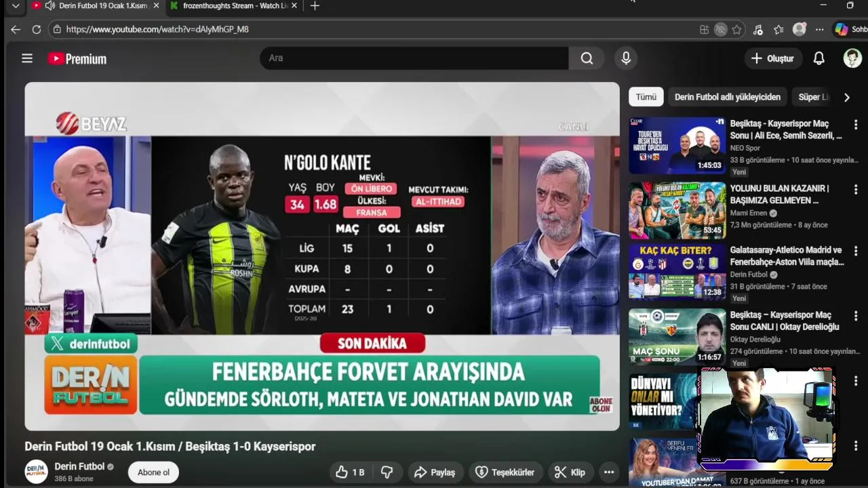Screen dimensions: 868x488
Task: Show more filter chips arrow
Action: (846, 97)
